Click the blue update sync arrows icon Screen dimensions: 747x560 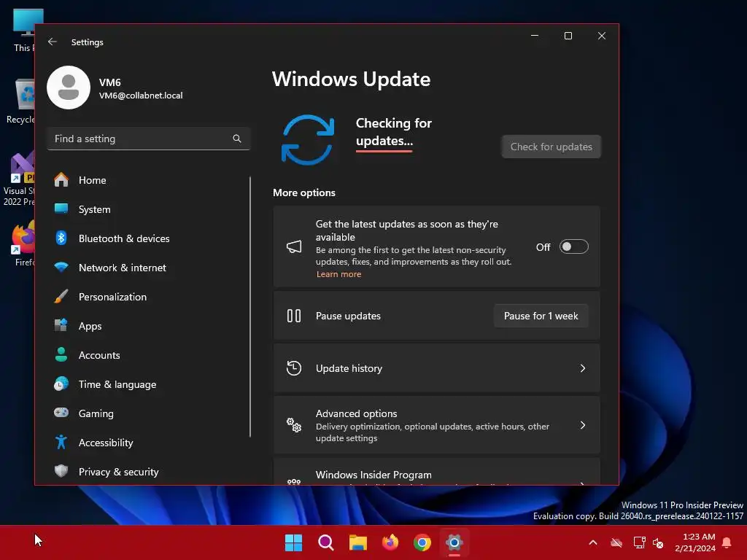pyautogui.click(x=308, y=140)
